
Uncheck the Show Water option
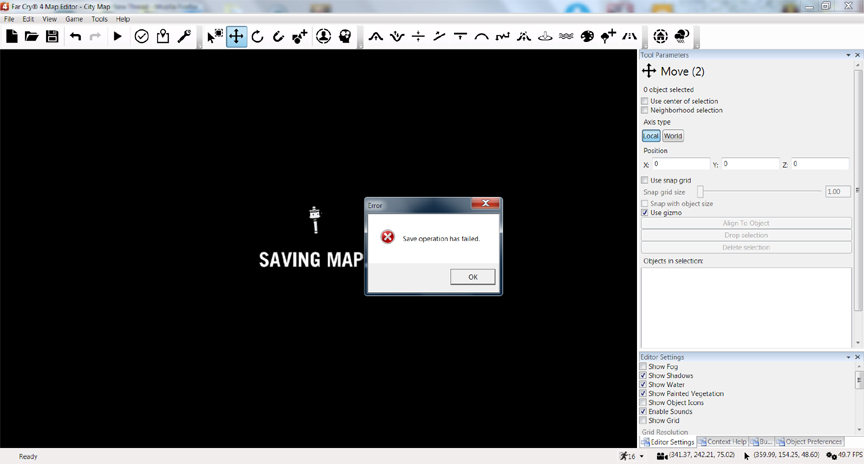coord(643,385)
